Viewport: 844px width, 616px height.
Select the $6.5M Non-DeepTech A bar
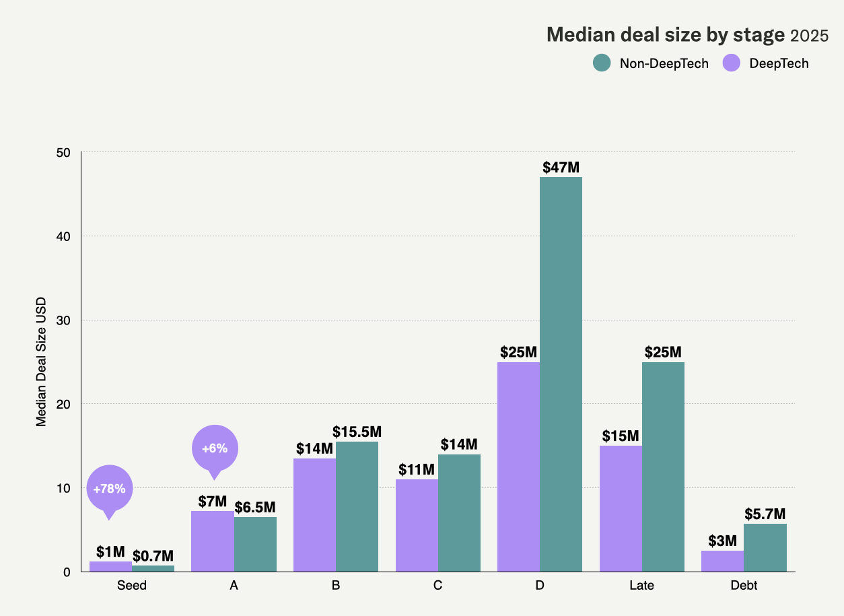coord(255,544)
